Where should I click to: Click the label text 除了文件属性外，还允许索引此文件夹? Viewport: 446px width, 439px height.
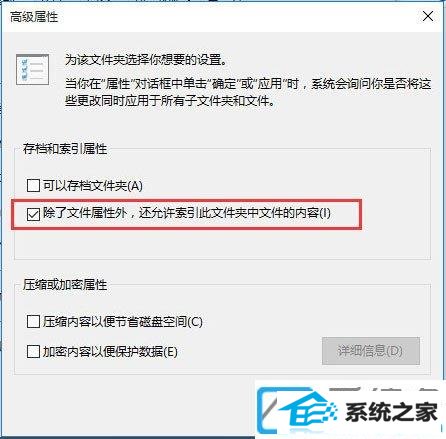point(187,213)
